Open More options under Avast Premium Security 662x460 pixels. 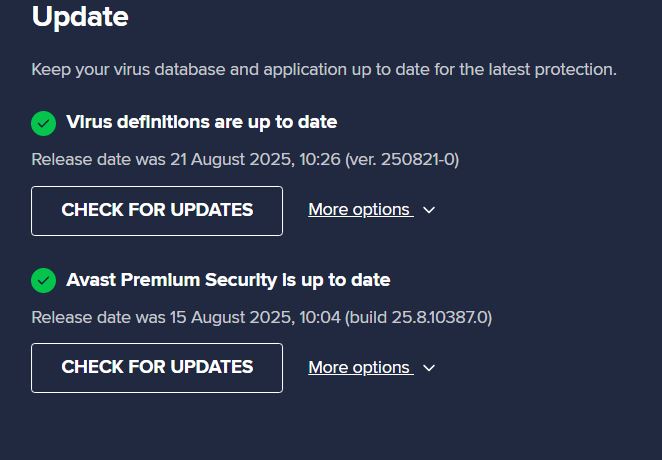359,368
